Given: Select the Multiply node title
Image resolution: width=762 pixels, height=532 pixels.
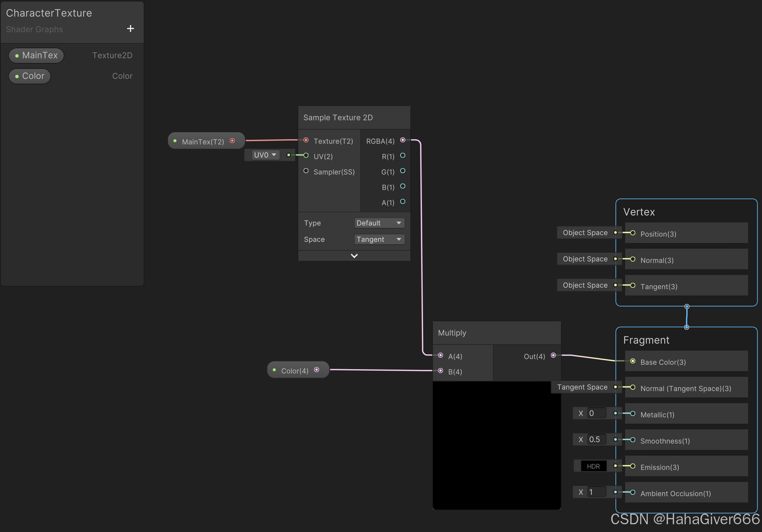Looking at the screenshot, I should [x=452, y=333].
